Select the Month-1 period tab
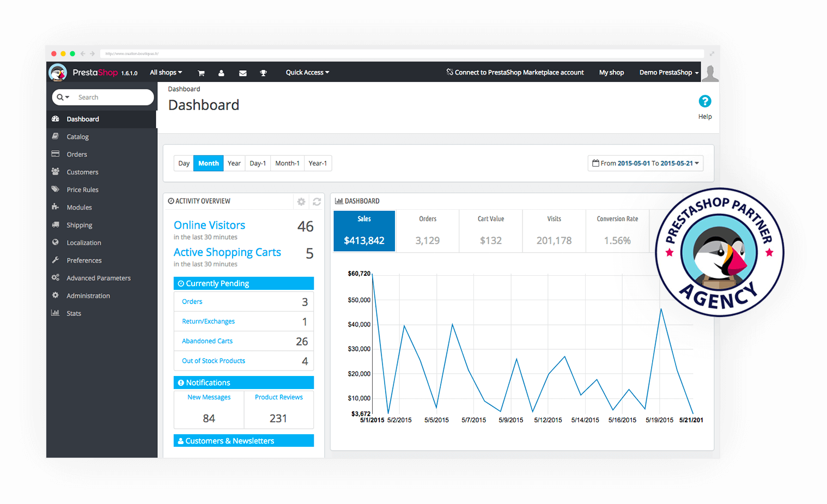The height and width of the screenshot is (504, 827). point(287,163)
